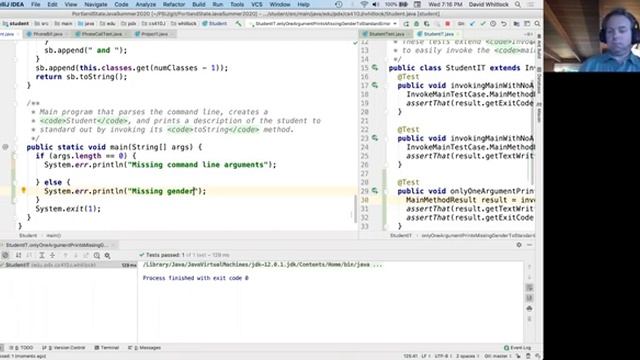Click the sort alphabetically icon in the Run panel
The image size is (640, 360).
[x=18, y=255]
